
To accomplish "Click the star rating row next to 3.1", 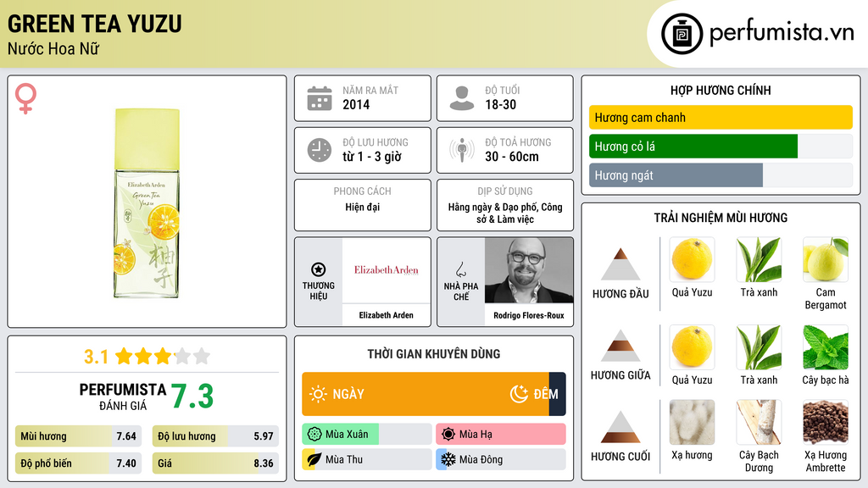I will 163,357.
